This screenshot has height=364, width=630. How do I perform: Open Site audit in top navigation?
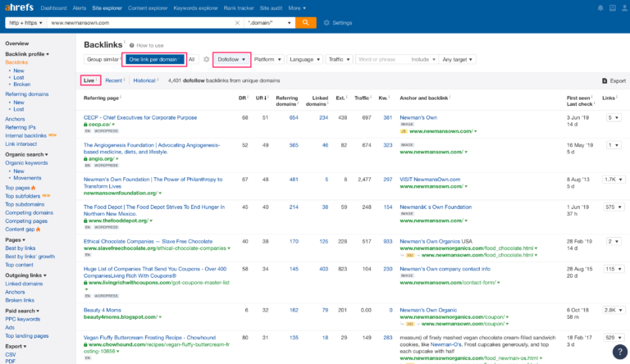point(271,8)
